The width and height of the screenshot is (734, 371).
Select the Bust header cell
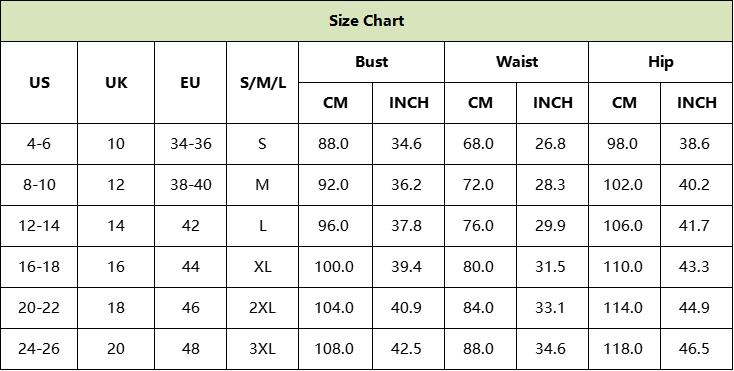[371, 62]
